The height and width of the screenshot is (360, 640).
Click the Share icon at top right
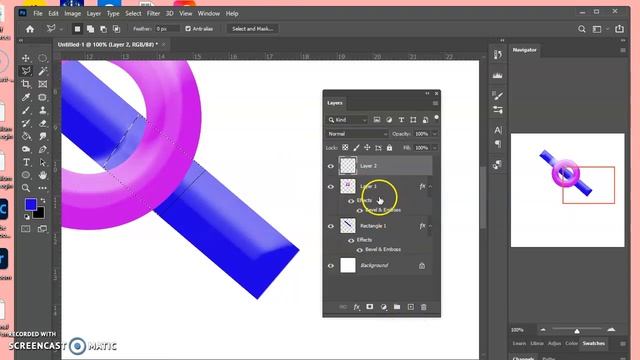tap(619, 29)
